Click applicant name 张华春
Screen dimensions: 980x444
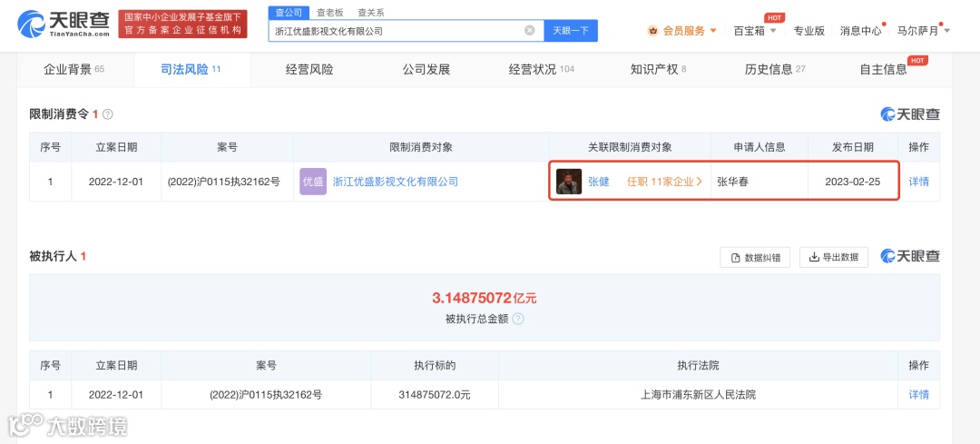[732, 182]
